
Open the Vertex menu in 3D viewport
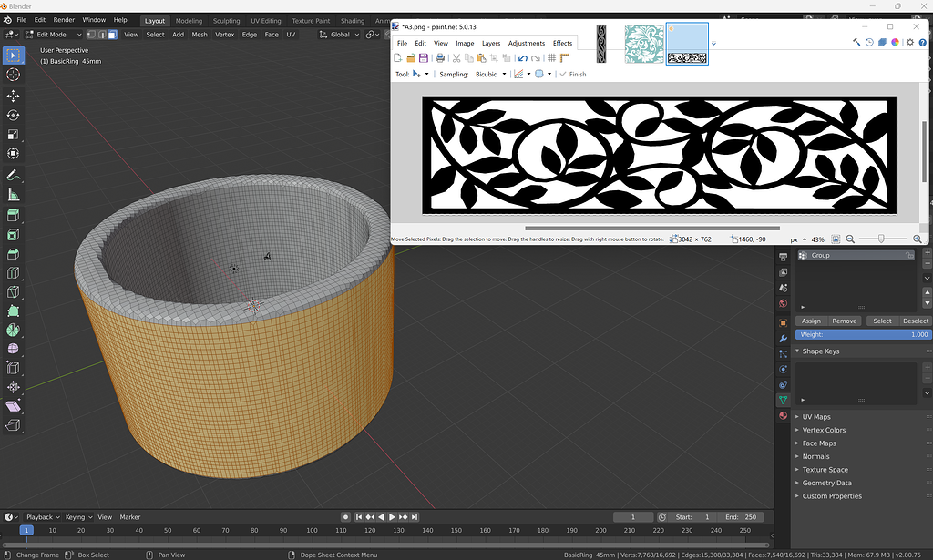click(224, 35)
